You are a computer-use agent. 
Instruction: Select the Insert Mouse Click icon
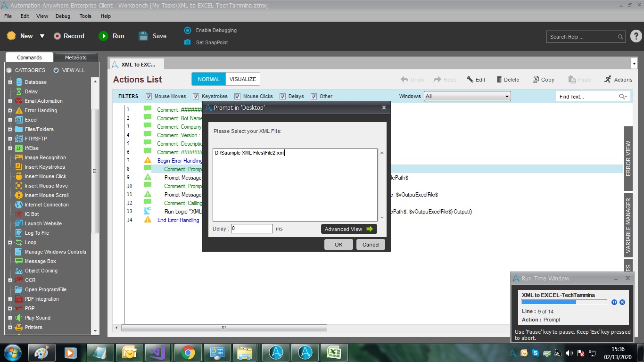tap(19, 176)
